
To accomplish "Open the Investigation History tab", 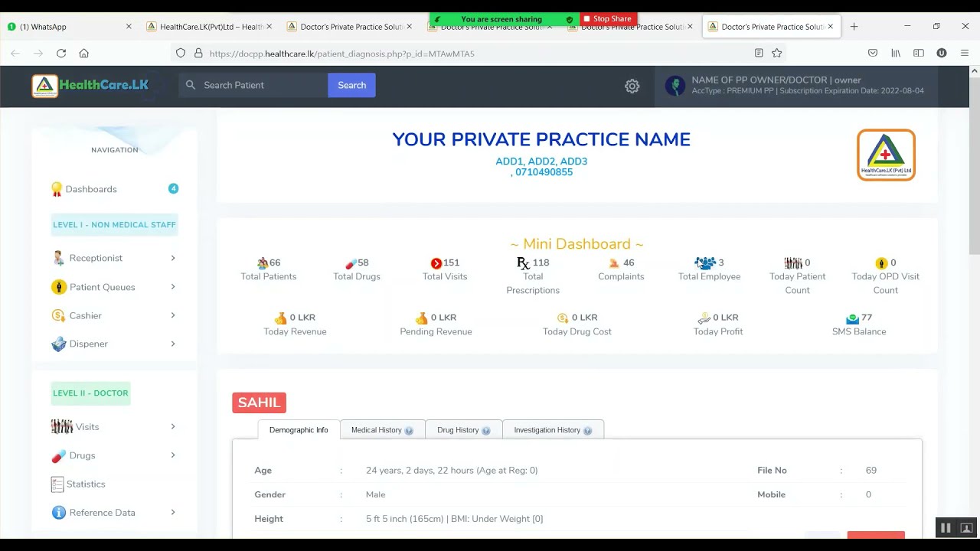I will point(553,430).
